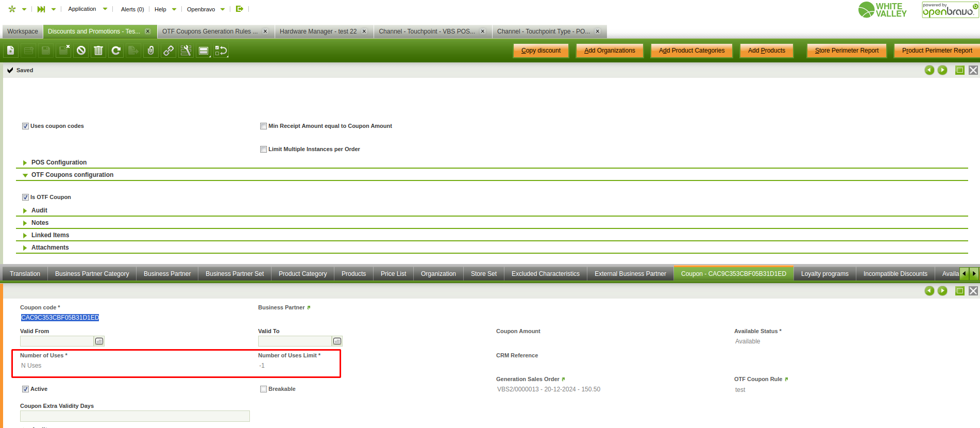Open the Incompatible Discounts subtab
Viewport: 980px width, 428px height.
895,274
